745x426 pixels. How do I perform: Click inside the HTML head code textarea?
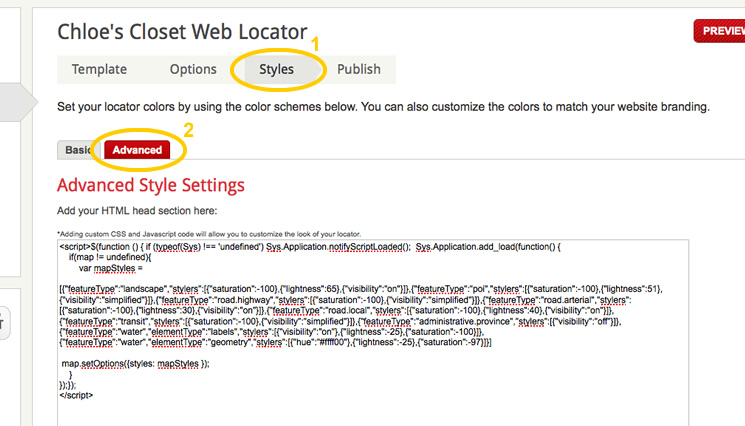373,332
